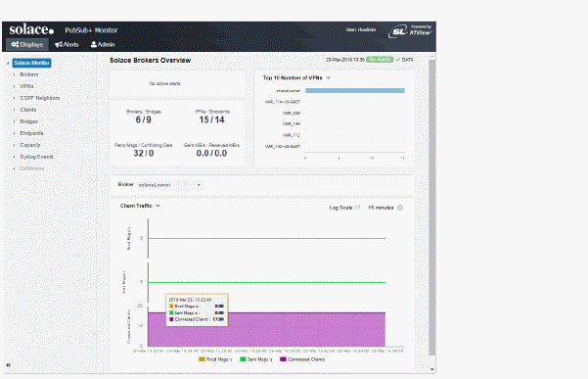The image size is (588, 379).
Task: Click the green Sent Msgs/s legend marker
Action: pos(243,359)
